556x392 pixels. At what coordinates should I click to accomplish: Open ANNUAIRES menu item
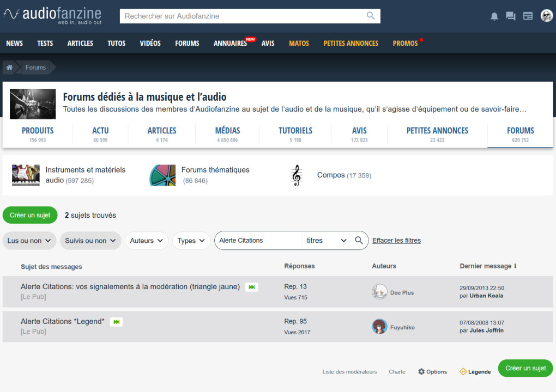(230, 43)
